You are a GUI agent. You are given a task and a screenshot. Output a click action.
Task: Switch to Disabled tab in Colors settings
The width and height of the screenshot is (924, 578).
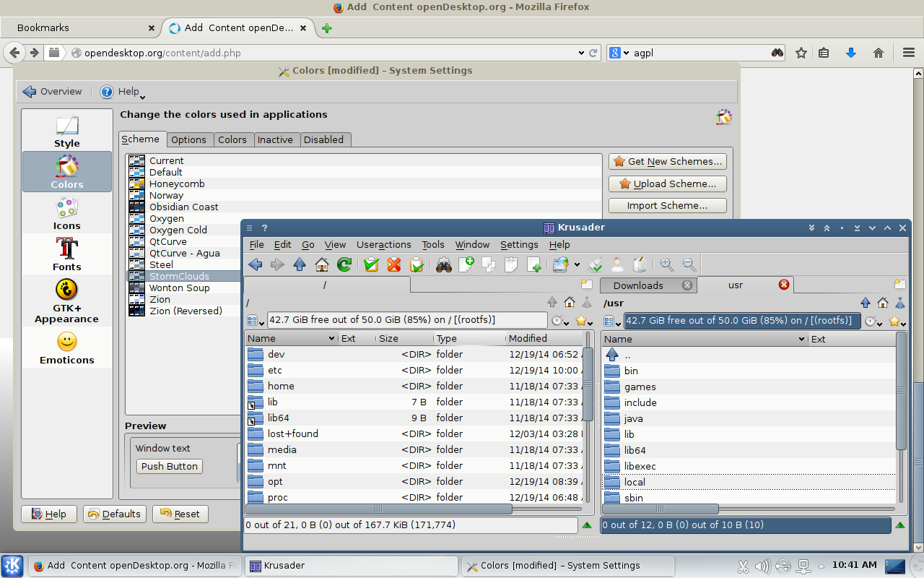pos(323,139)
